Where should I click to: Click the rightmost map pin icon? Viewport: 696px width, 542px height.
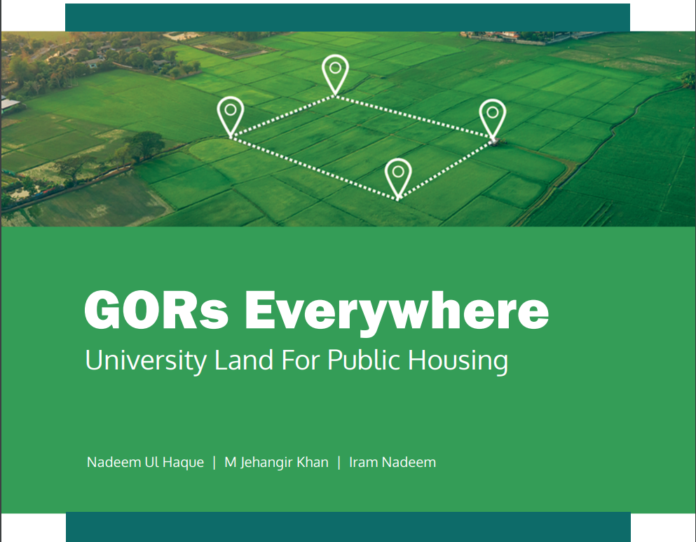492,117
